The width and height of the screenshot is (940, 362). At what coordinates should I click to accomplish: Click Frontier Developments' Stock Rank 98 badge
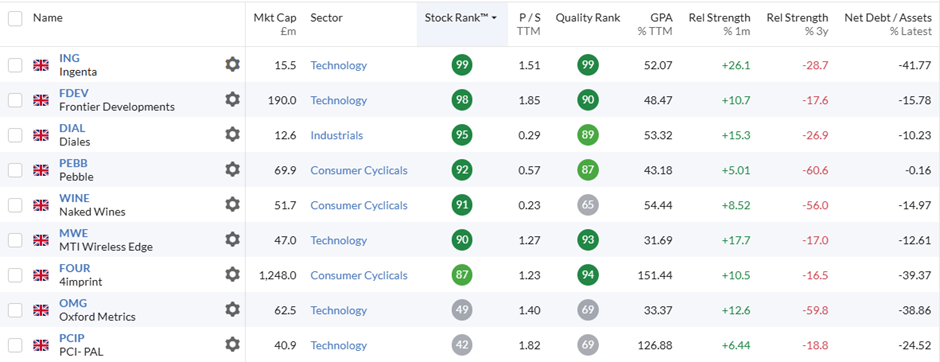[462, 99]
